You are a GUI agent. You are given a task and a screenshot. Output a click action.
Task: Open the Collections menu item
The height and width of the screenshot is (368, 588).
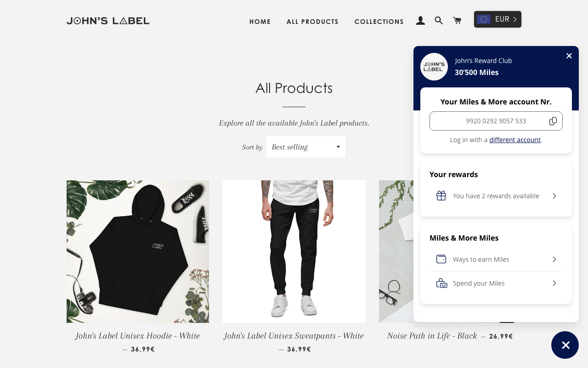[379, 22]
